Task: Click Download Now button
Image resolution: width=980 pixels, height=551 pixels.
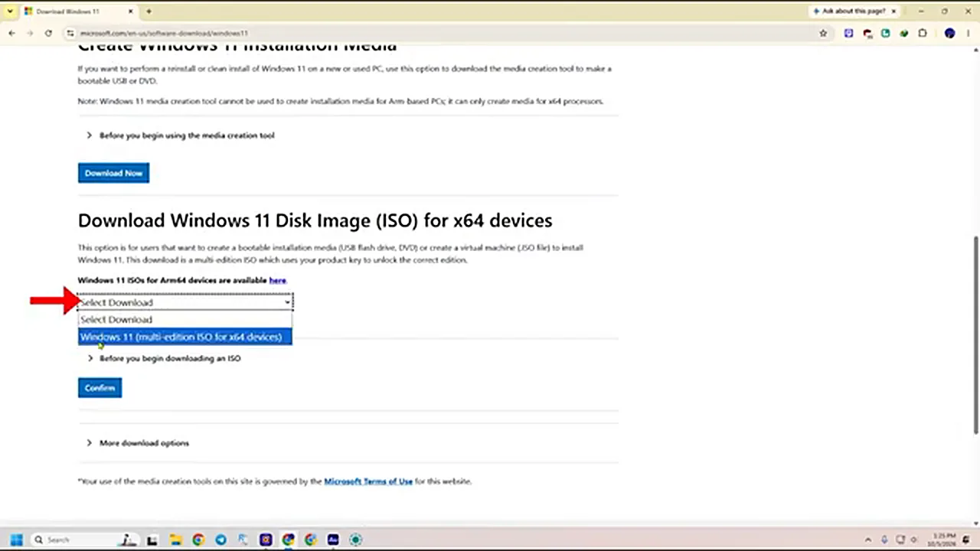Action: (x=113, y=173)
